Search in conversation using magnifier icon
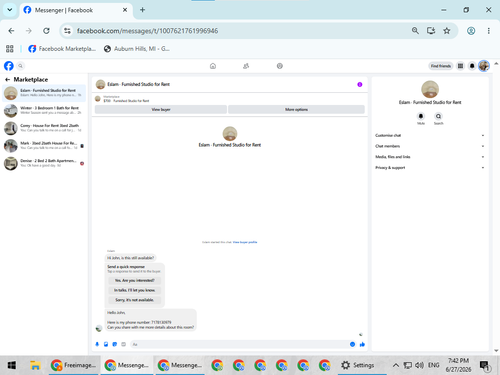 pyautogui.click(x=438, y=116)
